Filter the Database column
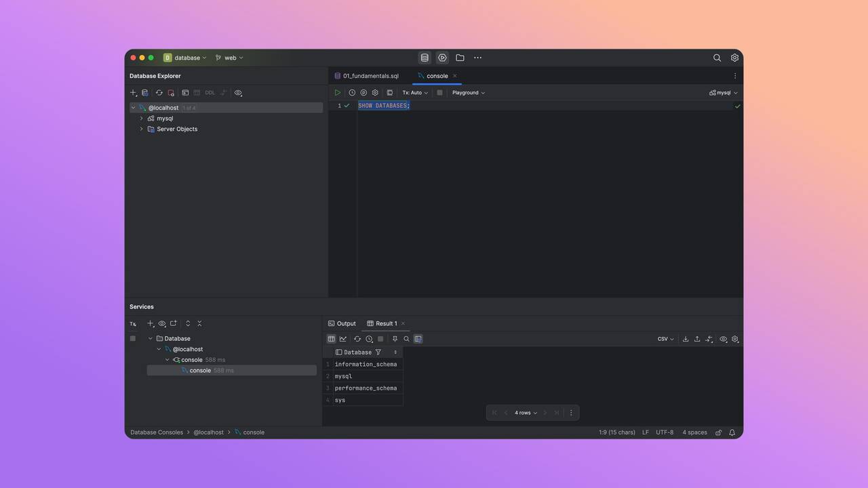The height and width of the screenshot is (488, 868). click(378, 352)
